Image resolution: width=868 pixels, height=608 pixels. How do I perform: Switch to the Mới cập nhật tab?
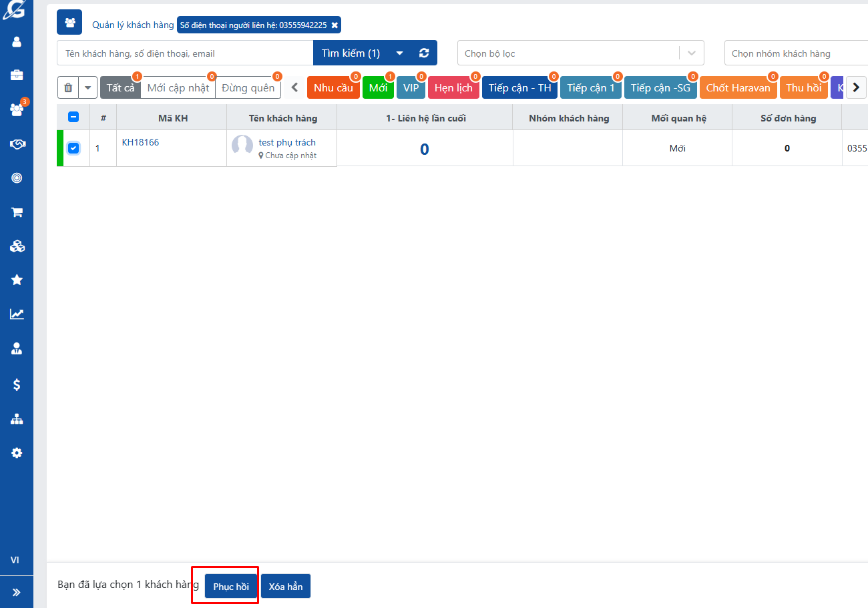coord(178,88)
